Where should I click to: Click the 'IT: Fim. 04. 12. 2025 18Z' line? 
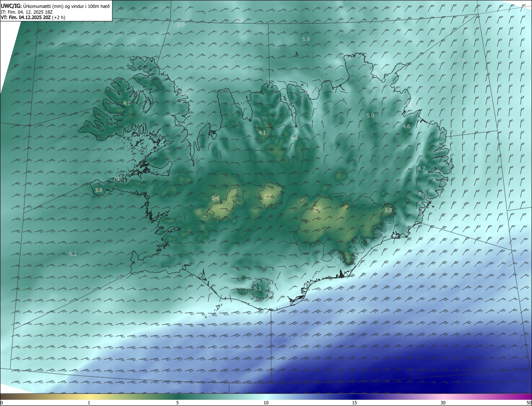click(x=26, y=12)
